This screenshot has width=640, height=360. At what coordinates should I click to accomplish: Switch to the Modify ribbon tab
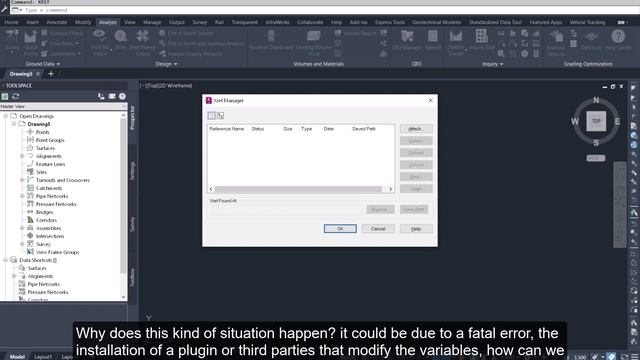pyautogui.click(x=83, y=22)
